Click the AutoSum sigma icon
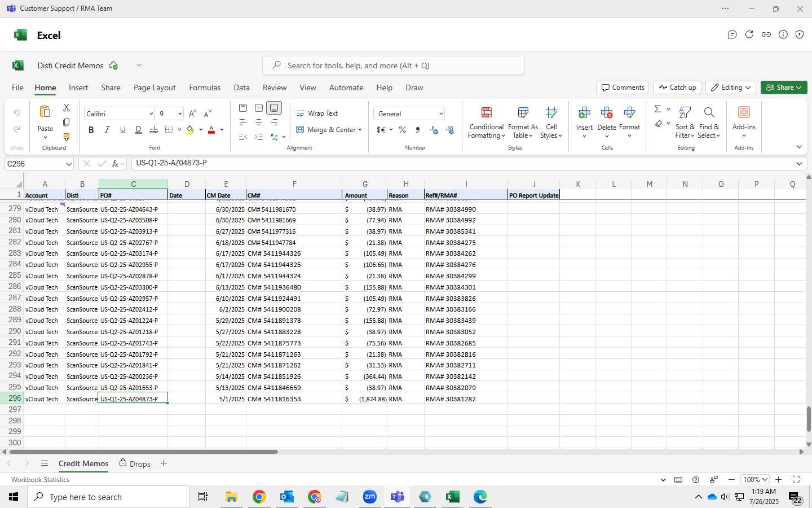 [x=657, y=109]
